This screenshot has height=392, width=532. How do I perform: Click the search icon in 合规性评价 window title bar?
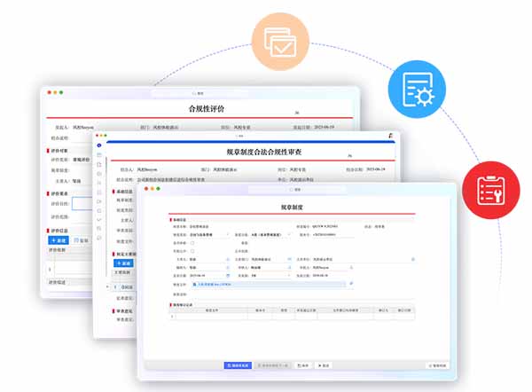click(x=194, y=92)
